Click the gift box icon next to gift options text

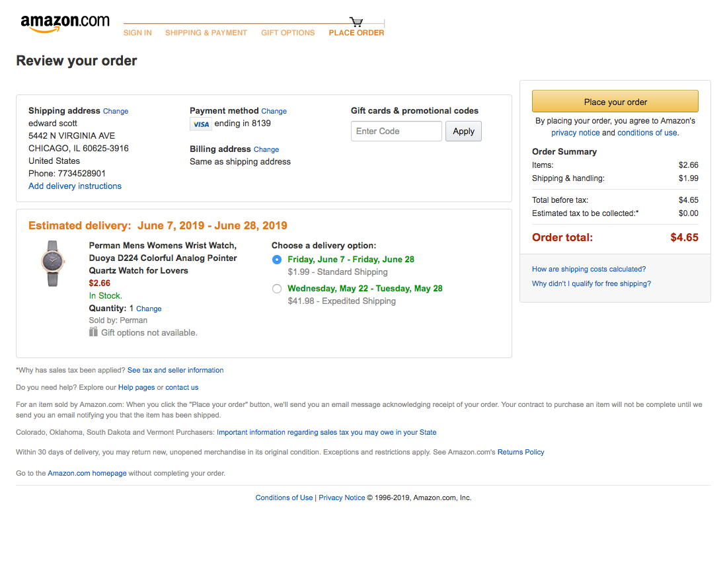coord(93,332)
